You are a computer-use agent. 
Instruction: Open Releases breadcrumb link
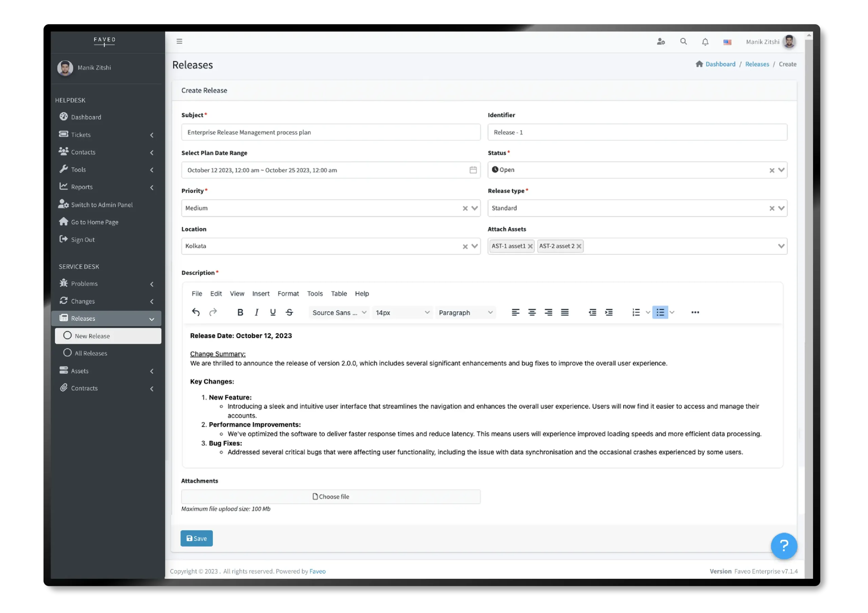(x=757, y=64)
